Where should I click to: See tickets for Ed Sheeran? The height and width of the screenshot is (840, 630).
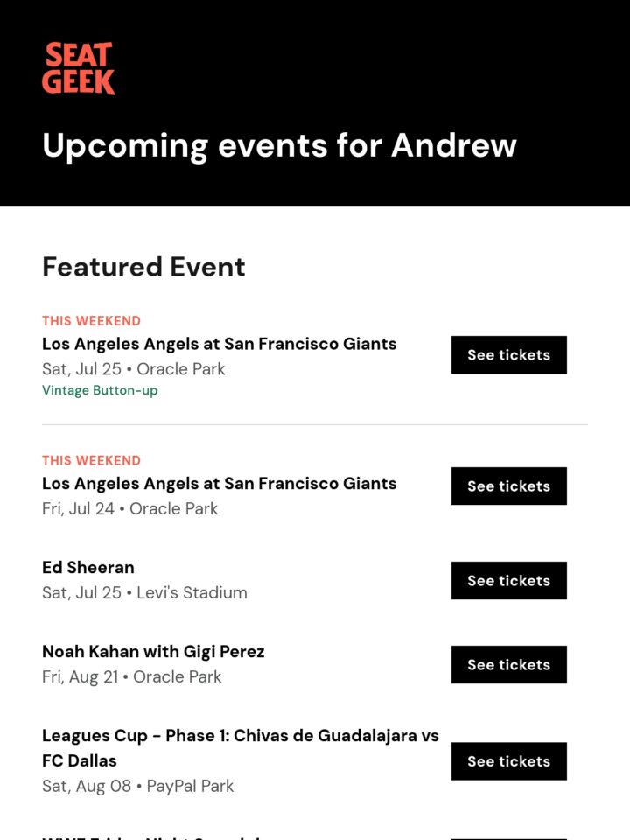point(509,580)
